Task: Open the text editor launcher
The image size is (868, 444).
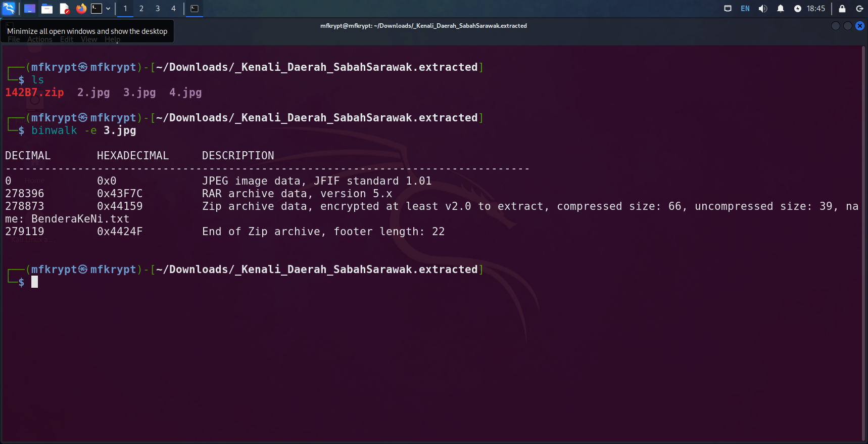Action: (x=64, y=9)
